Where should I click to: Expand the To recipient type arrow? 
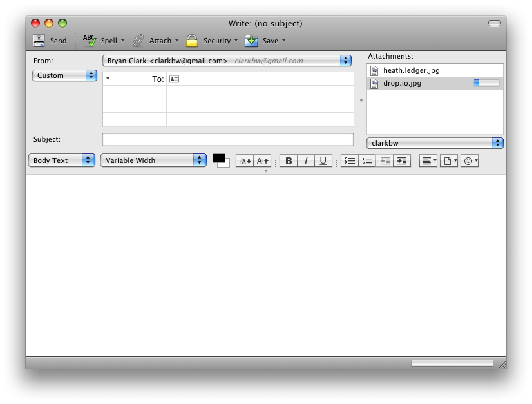[x=108, y=79]
